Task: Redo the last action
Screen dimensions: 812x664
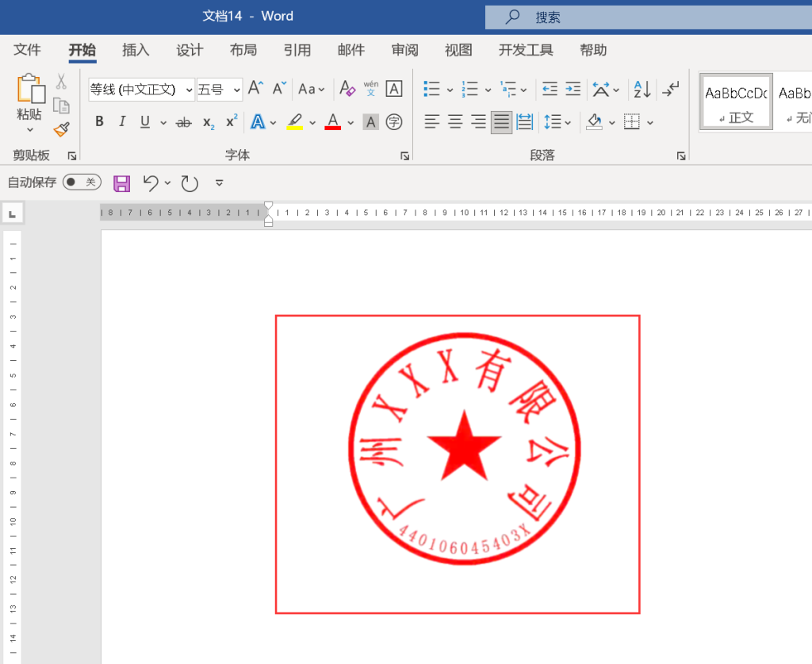Action: coord(190,182)
